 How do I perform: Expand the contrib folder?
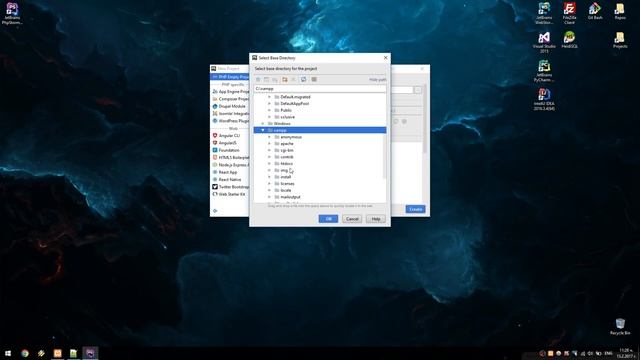tap(269, 157)
